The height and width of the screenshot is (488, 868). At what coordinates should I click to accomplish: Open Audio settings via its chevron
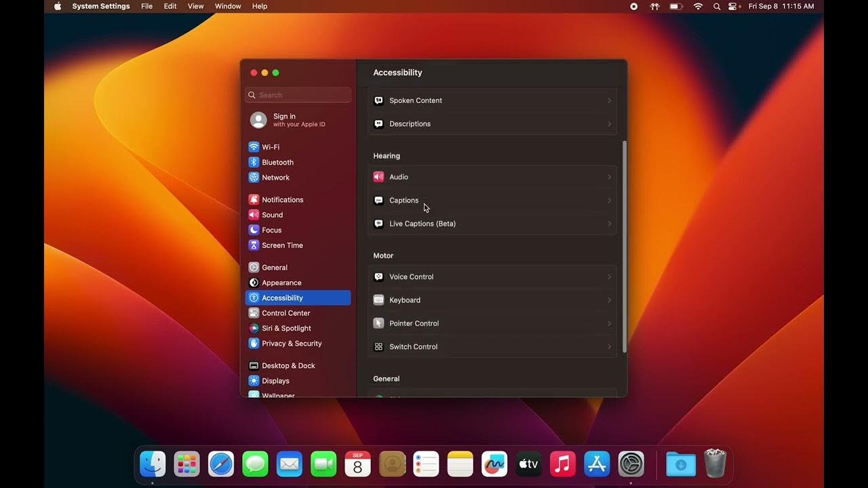coord(609,177)
